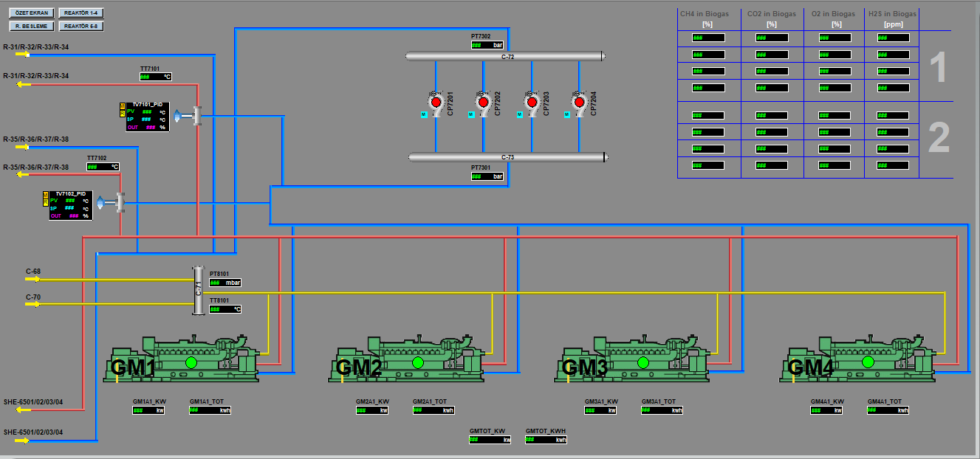
Task: Toggle the cyan M mode box for CP7201
Action: tap(423, 114)
